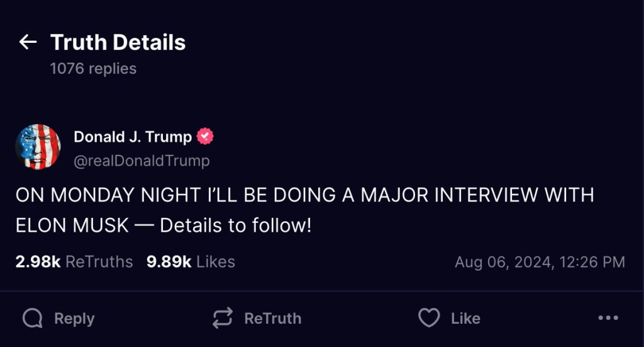Open the three-dot more options menu
This screenshot has width=644, height=347.
pyautogui.click(x=608, y=318)
